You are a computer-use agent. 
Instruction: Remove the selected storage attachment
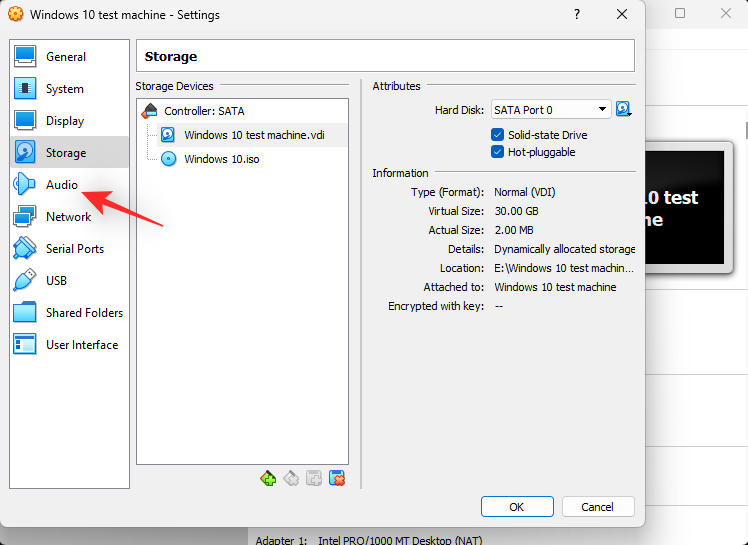coord(337,478)
